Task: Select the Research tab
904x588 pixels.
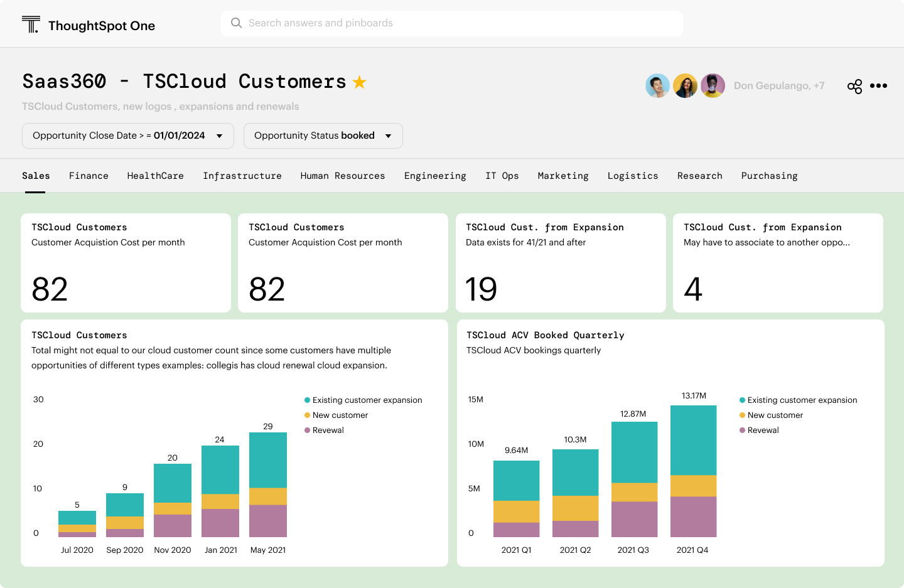Action: click(700, 176)
